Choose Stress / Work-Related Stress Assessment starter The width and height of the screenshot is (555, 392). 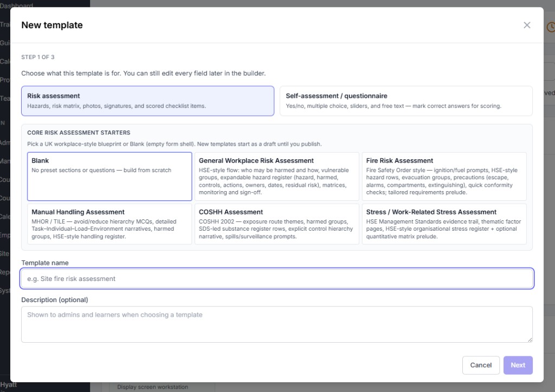[444, 224]
